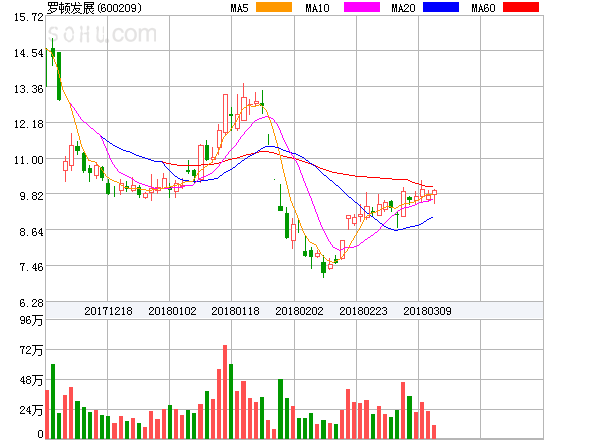Click the magenta MA10 legend swatch

(362, 7)
